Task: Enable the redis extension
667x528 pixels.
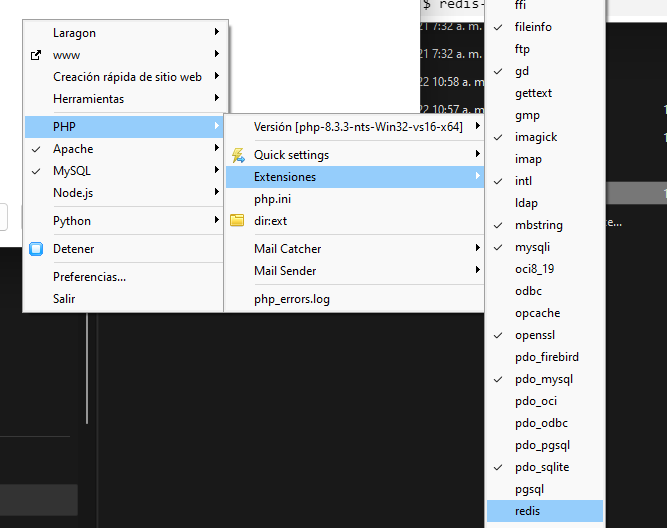Action: click(x=545, y=511)
